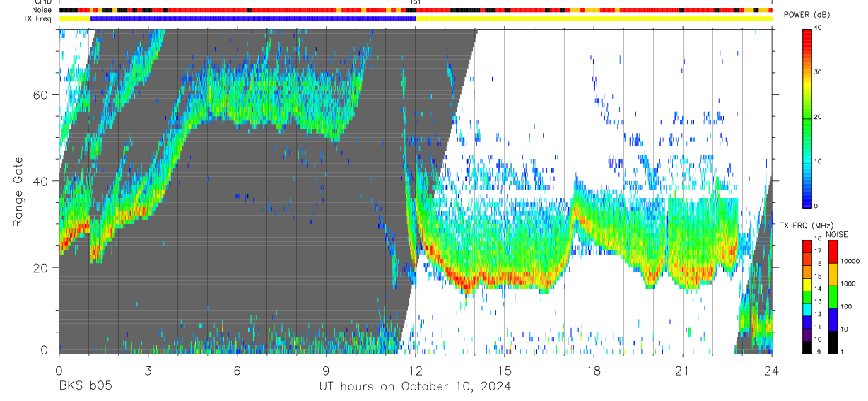Viewport: 868px width, 401px height.
Task: Click the 17 tick on the TX FRQ scale
Action: pos(819,251)
